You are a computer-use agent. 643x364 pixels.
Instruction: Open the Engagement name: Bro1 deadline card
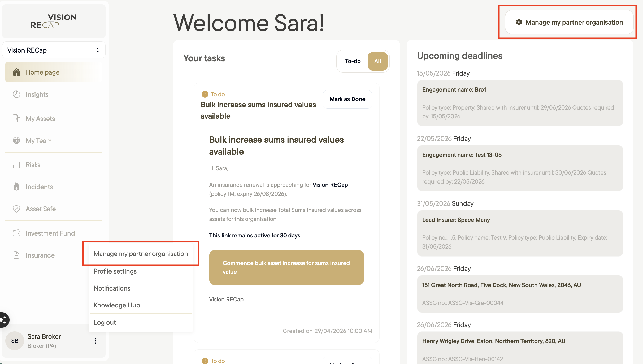pos(520,103)
